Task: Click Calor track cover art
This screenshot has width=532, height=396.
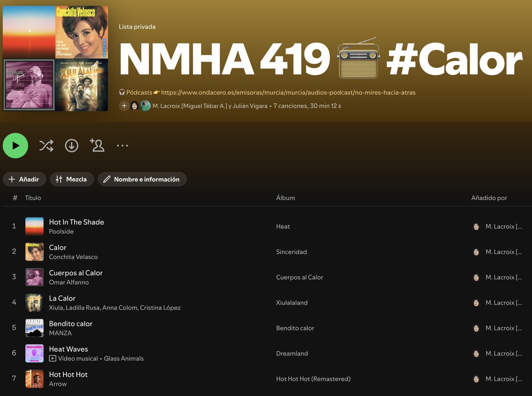Action: tap(35, 251)
